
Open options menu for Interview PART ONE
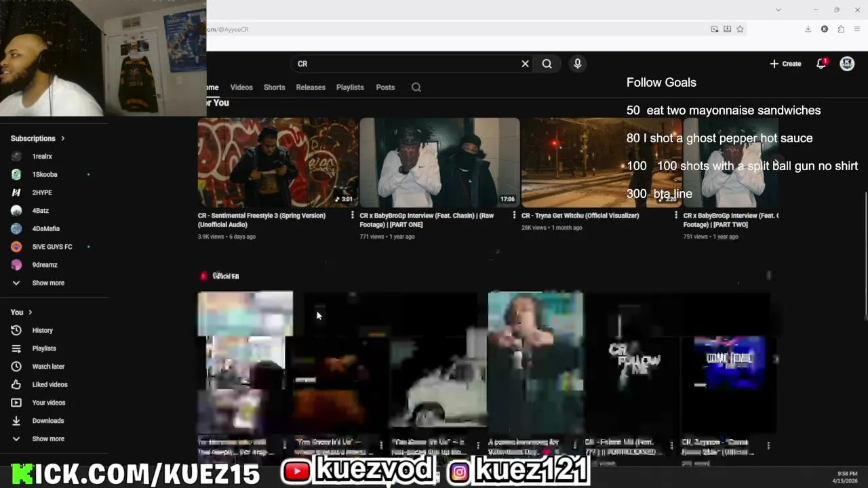(514, 216)
